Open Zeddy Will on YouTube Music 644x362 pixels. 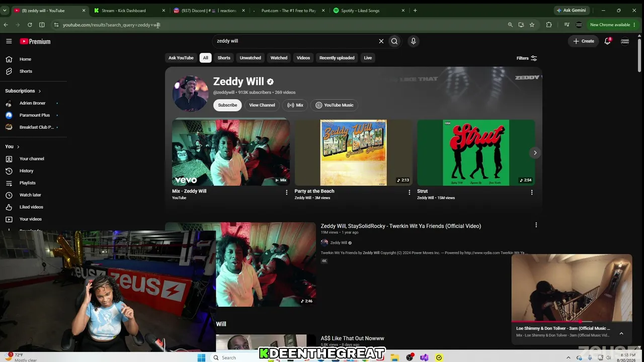coord(335,105)
